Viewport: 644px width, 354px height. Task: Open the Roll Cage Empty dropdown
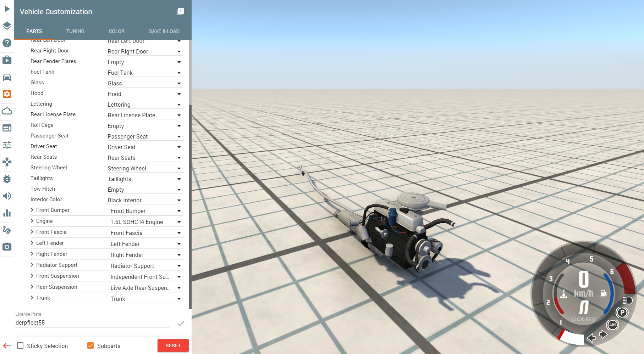click(145, 126)
